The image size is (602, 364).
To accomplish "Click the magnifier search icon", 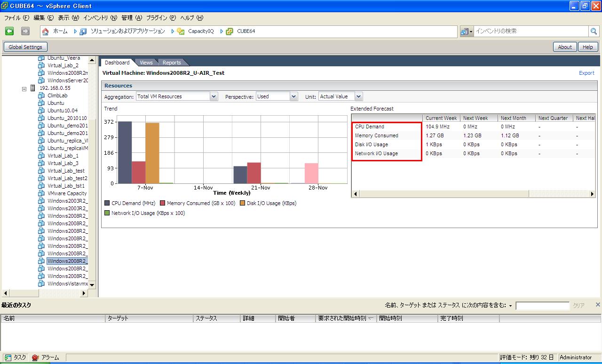I will tap(594, 31).
